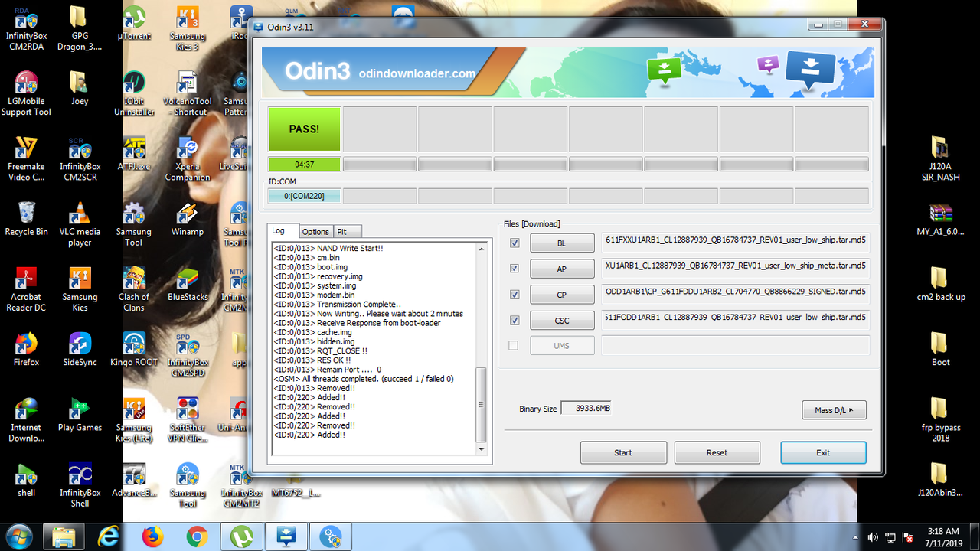Screen dimensions: 980x551
Task: Click the 04:37 progress bar in Odin3
Action: (x=304, y=165)
